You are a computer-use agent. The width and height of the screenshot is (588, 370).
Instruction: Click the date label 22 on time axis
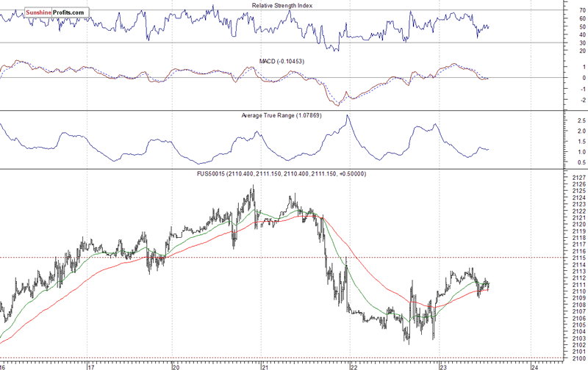click(x=354, y=367)
